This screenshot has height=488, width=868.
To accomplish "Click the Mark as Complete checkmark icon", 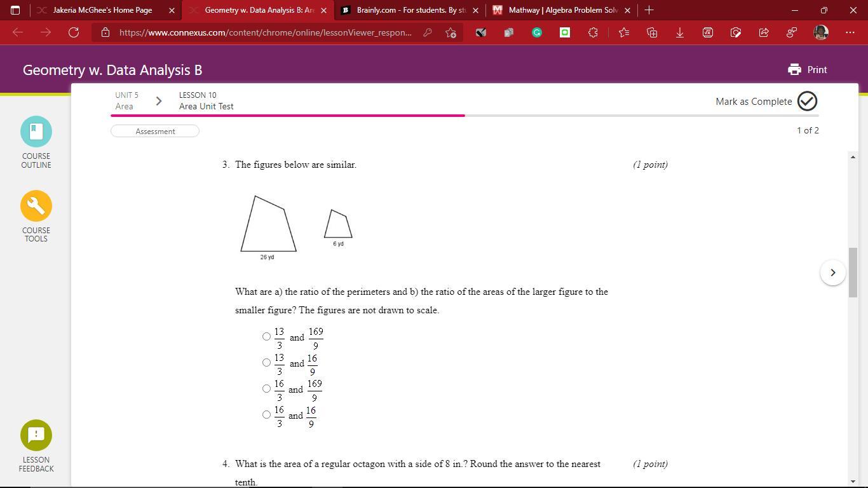I will click(807, 101).
